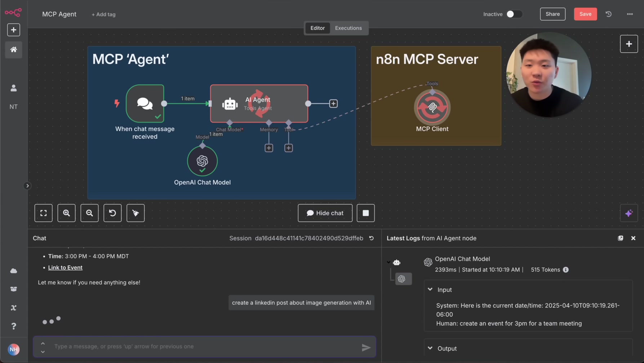Click the MCP 'Agent' sticky note title

point(130,59)
